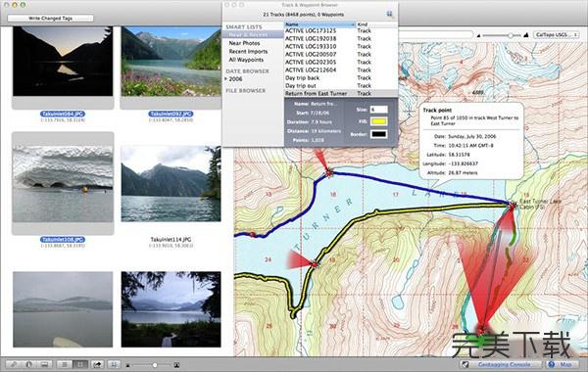Image resolution: width=588 pixels, height=372 pixels.
Task: Click the track Size input field
Action: [378, 110]
